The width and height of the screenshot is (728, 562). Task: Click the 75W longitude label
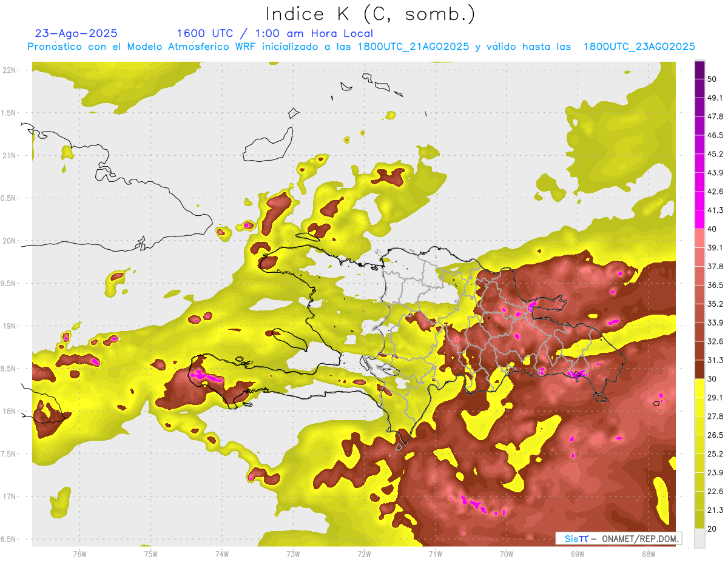click(x=150, y=554)
